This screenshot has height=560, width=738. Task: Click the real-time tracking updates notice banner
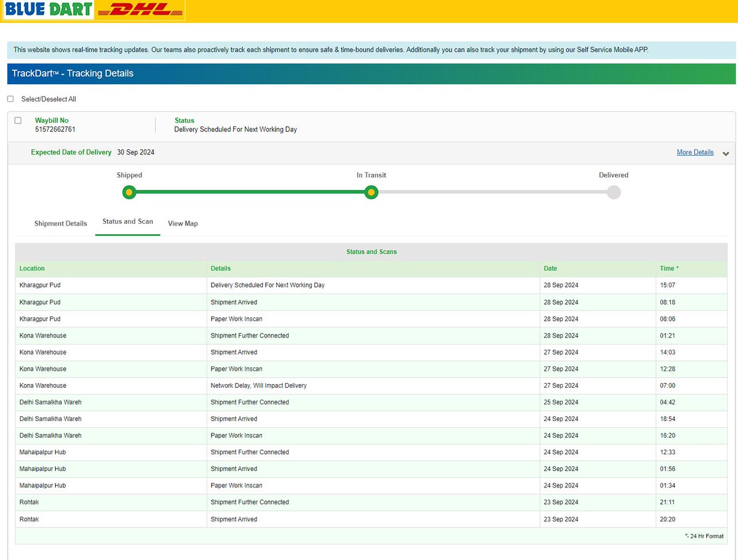tap(371, 50)
